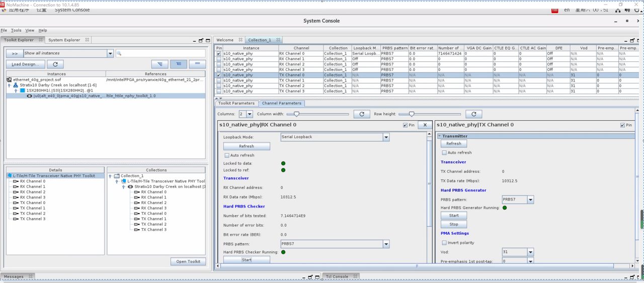Click the refresh icon after Column width slider
Viewport: 644px width, 283px height.
point(362,114)
